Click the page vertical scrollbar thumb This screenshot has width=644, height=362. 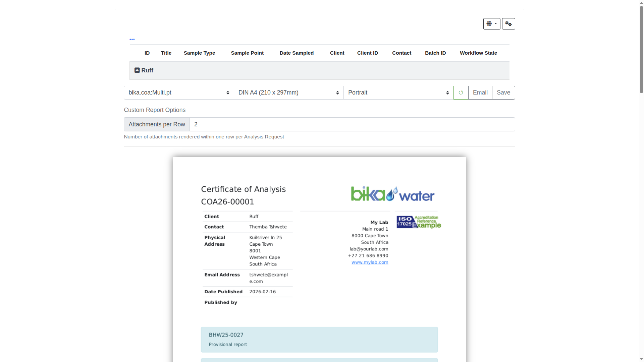641,50
